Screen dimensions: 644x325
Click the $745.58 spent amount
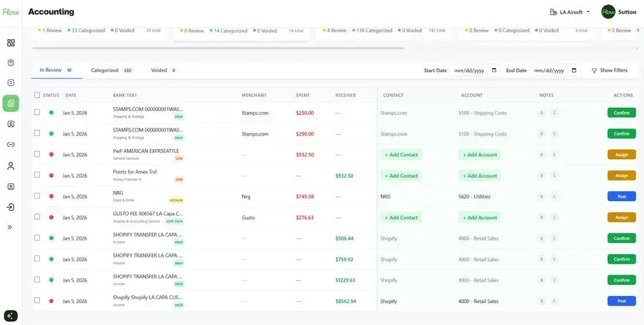tap(305, 197)
